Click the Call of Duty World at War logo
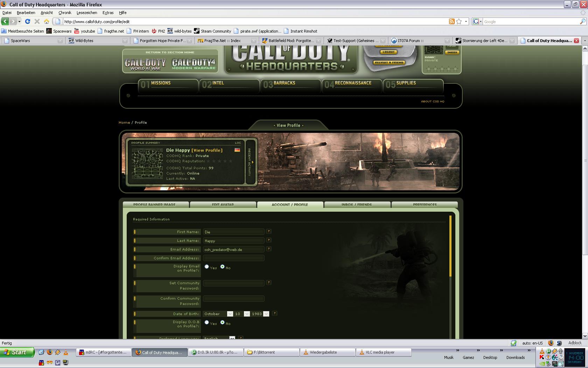 145,64
